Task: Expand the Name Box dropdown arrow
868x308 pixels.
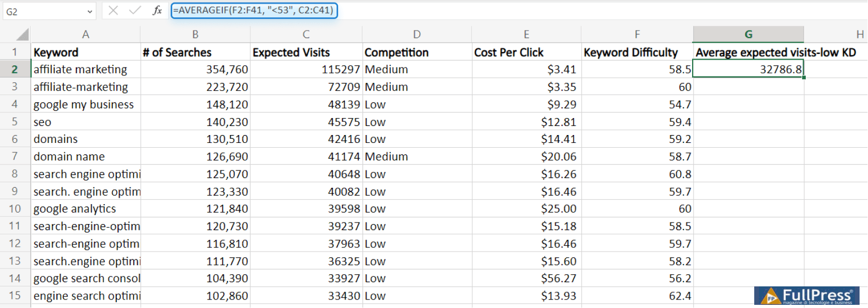Action: [90, 12]
